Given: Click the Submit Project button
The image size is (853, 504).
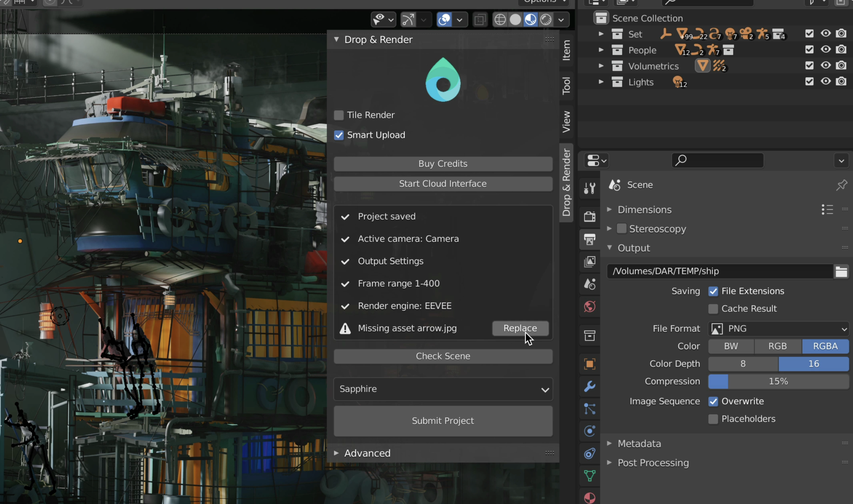Looking at the screenshot, I should [443, 421].
